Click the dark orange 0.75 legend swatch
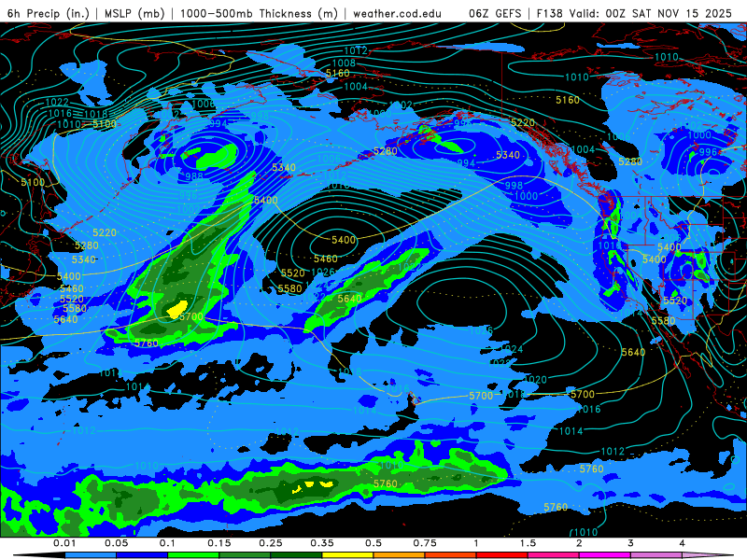This screenshot has width=747, height=560. (451, 555)
